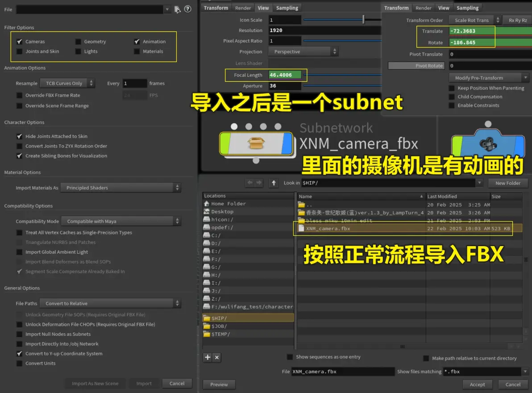Toggle Hide Joints Attached to Skin
This screenshot has height=393, width=532.
click(x=20, y=136)
